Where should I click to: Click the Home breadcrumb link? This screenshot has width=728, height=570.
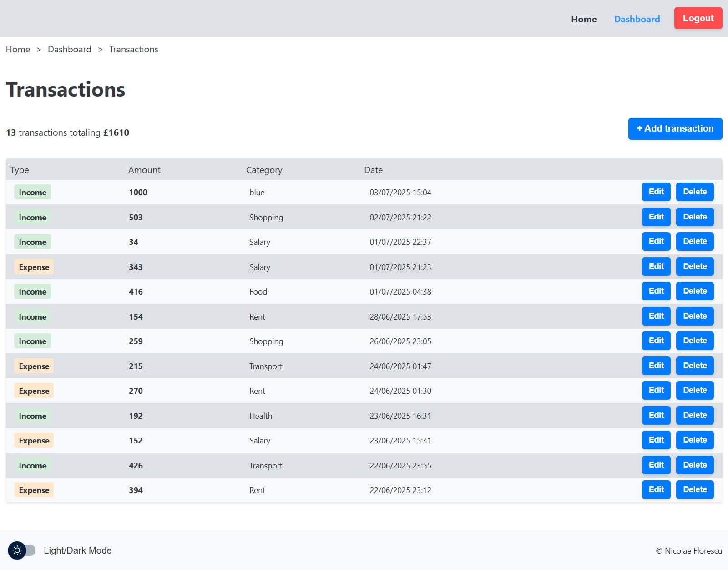pos(18,49)
